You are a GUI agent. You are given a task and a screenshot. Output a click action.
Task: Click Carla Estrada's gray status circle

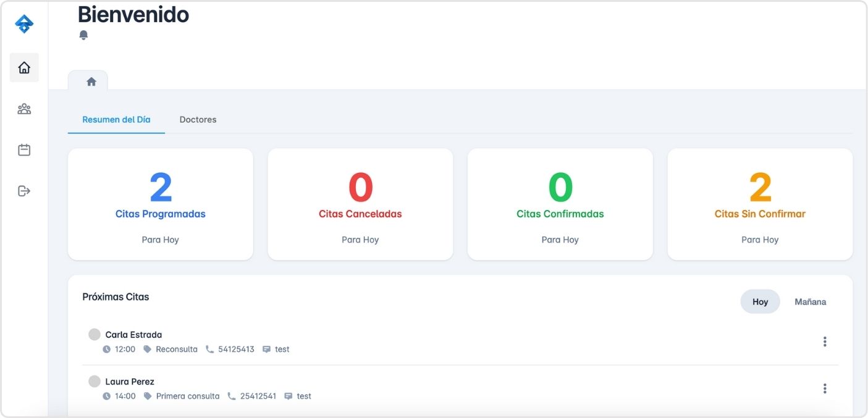point(95,335)
